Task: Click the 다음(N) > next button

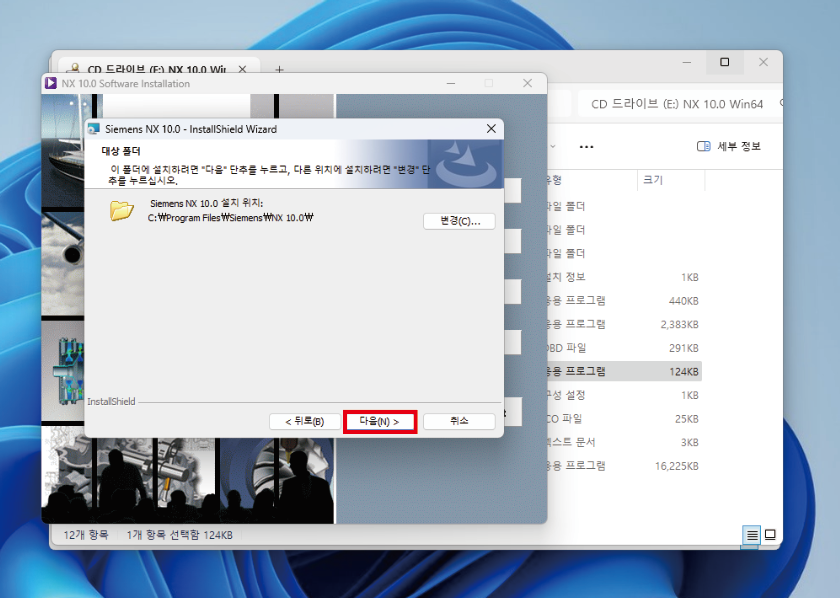Action: [x=379, y=422]
